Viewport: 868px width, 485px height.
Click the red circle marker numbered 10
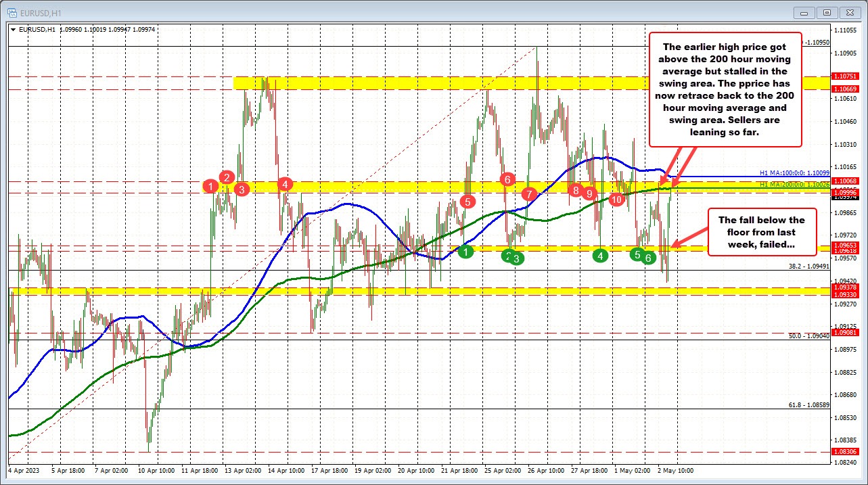[x=616, y=200]
